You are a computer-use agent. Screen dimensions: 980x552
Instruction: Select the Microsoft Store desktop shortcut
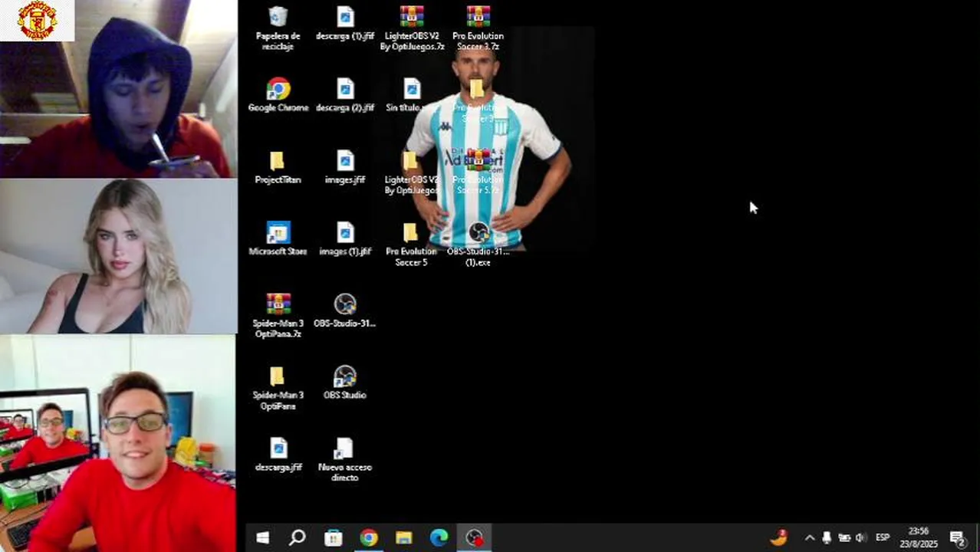point(278,238)
